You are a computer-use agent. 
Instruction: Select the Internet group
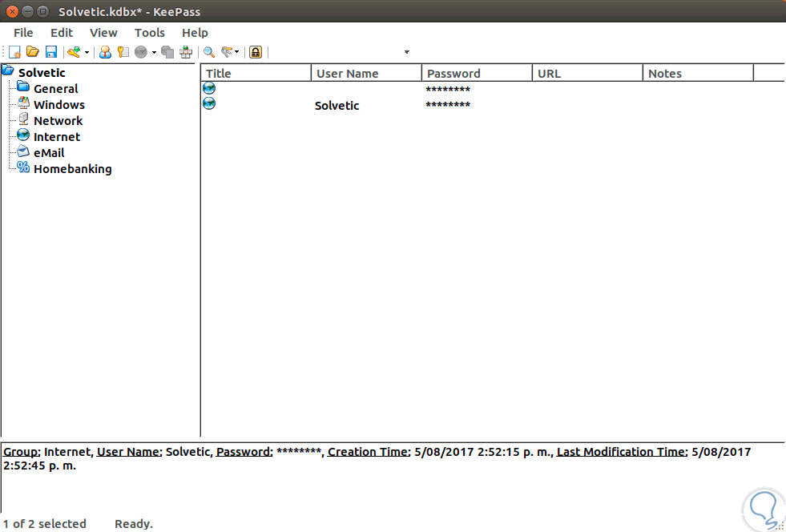click(x=57, y=137)
